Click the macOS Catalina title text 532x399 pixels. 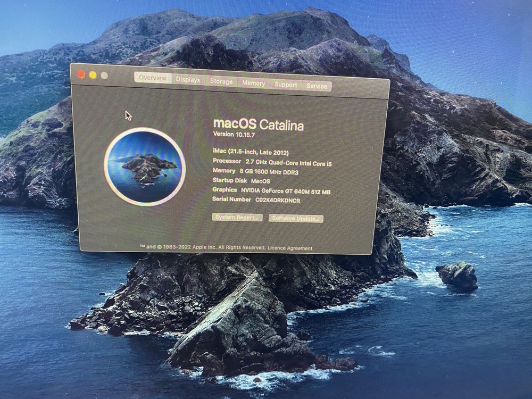[x=258, y=124]
